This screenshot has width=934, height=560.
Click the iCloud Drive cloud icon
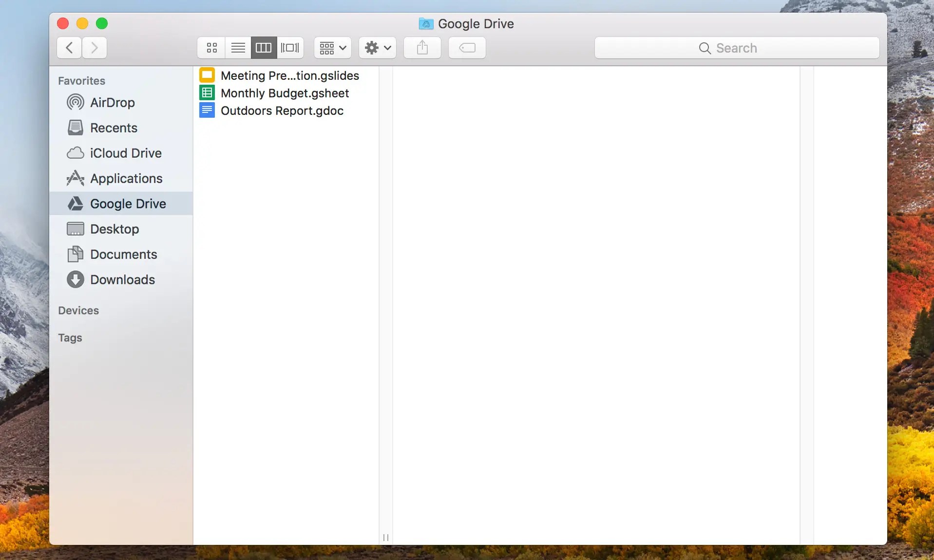[x=75, y=153]
